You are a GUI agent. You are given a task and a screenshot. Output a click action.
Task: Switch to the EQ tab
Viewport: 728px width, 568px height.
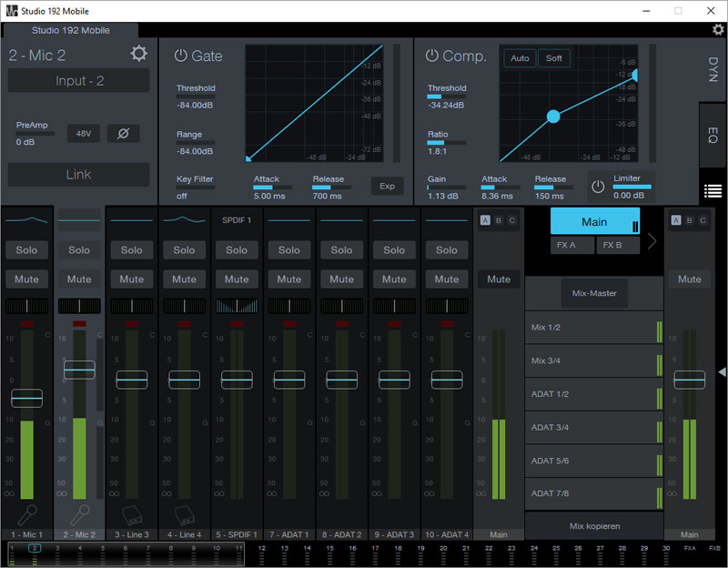[713, 135]
